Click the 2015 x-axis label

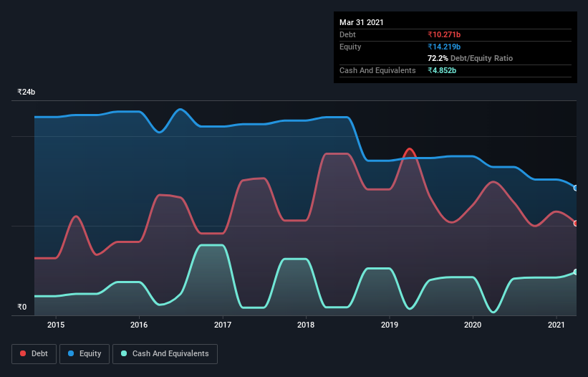click(56, 325)
